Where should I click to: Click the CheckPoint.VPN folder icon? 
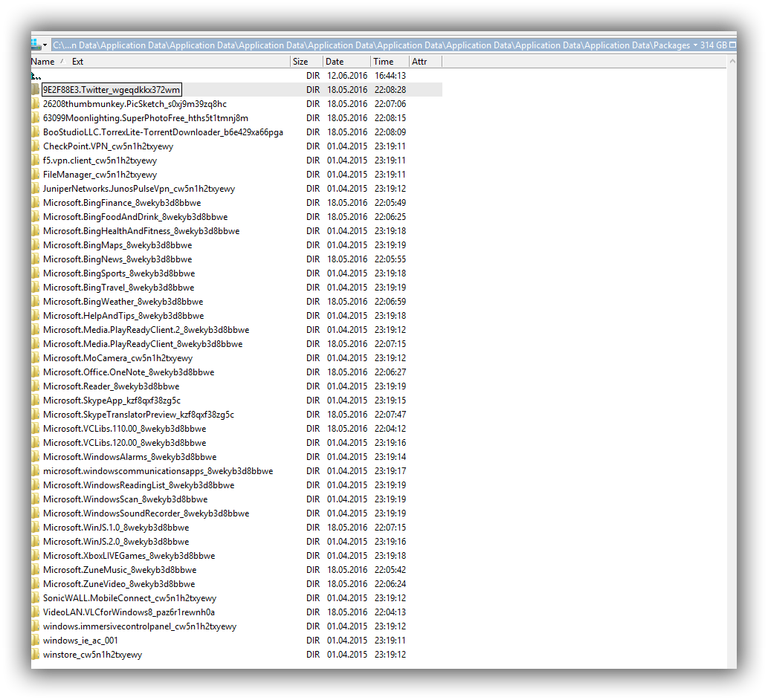click(x=35, y=146)
